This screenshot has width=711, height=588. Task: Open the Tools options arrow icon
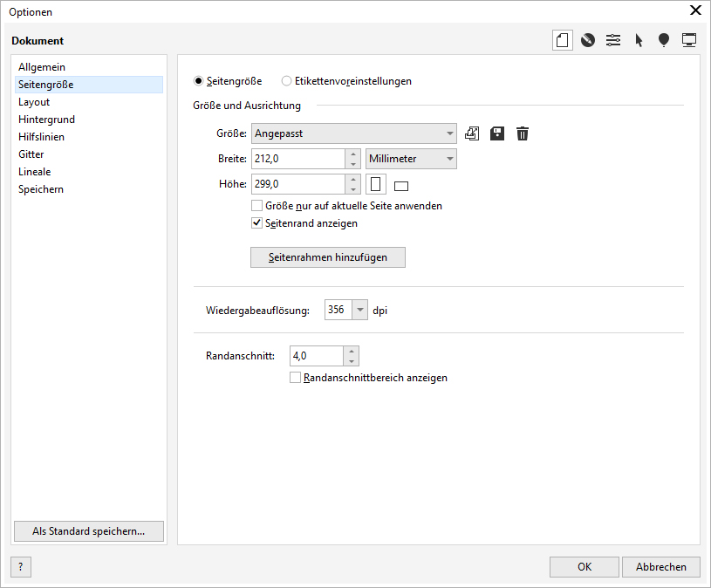pos(639,40)
